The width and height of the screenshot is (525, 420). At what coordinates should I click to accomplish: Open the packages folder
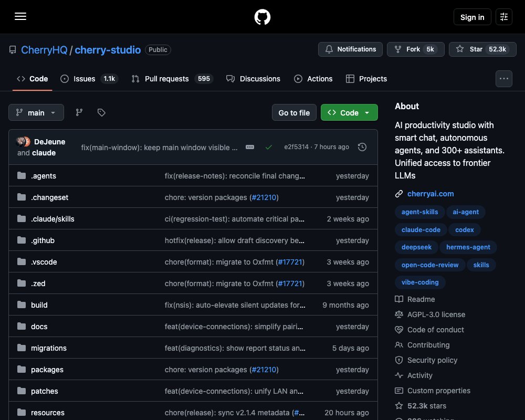point(47,370)
